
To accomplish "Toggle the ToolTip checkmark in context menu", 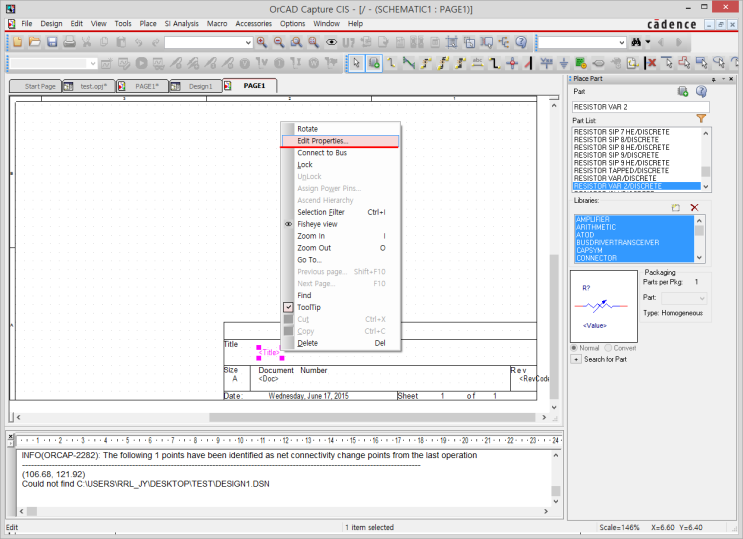I will [x=288, y=307].
